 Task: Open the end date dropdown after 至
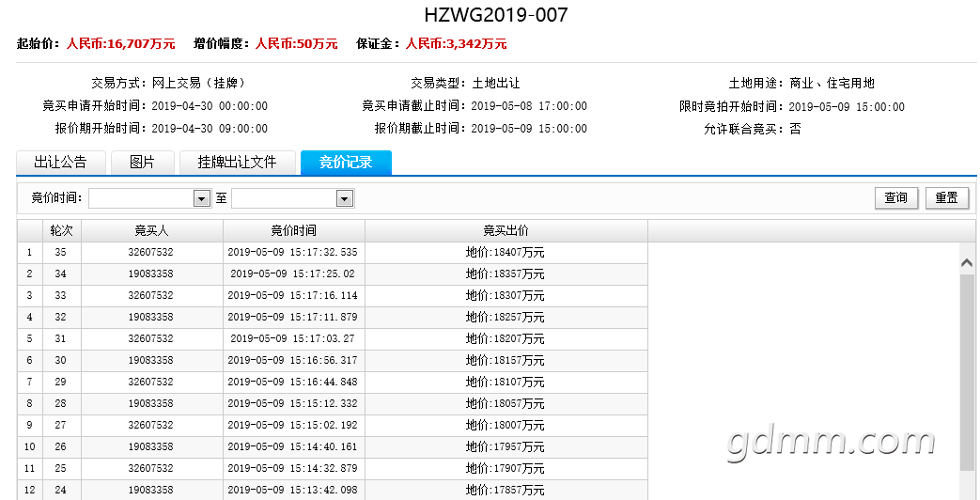pyautogui.click(x=345, y=198)
